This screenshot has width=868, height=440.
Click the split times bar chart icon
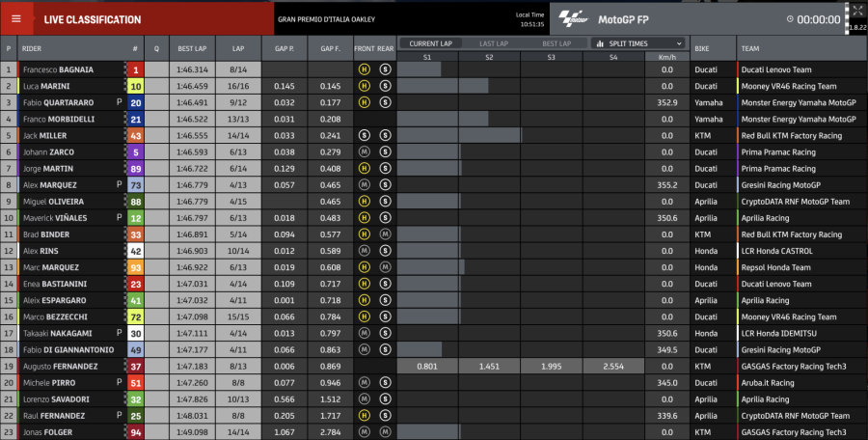click(600, 43)
